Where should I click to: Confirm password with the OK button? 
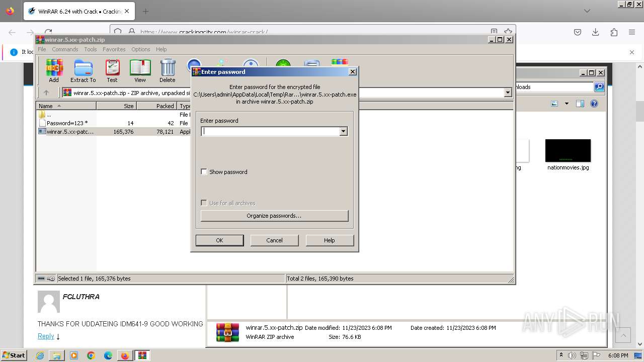point(219,240)
